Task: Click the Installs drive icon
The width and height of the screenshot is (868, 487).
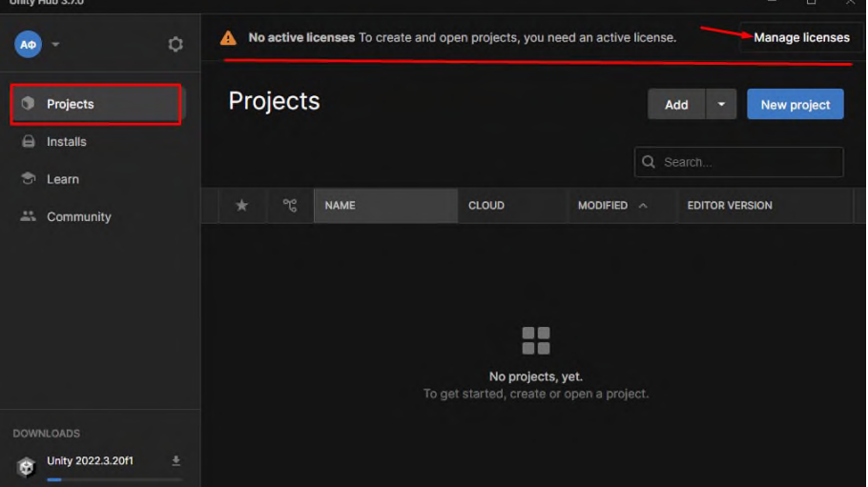Action: pos(29,142)
